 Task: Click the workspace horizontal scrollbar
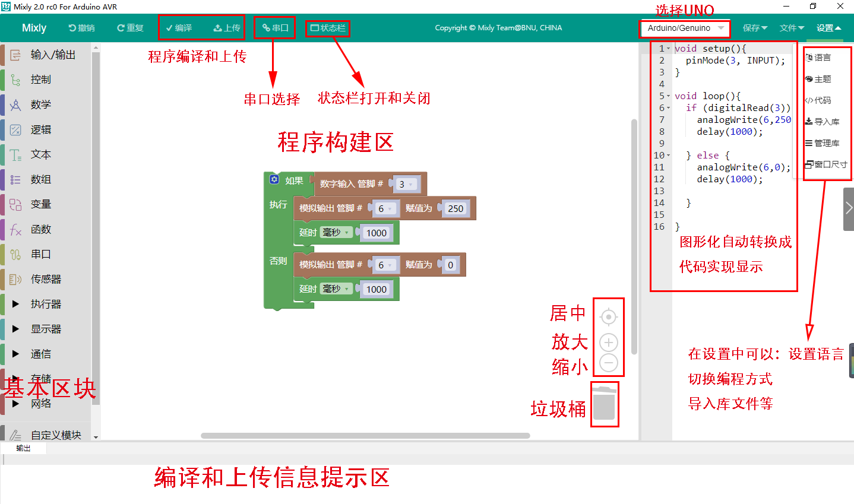pyautogui.click(x=365, y=436)
